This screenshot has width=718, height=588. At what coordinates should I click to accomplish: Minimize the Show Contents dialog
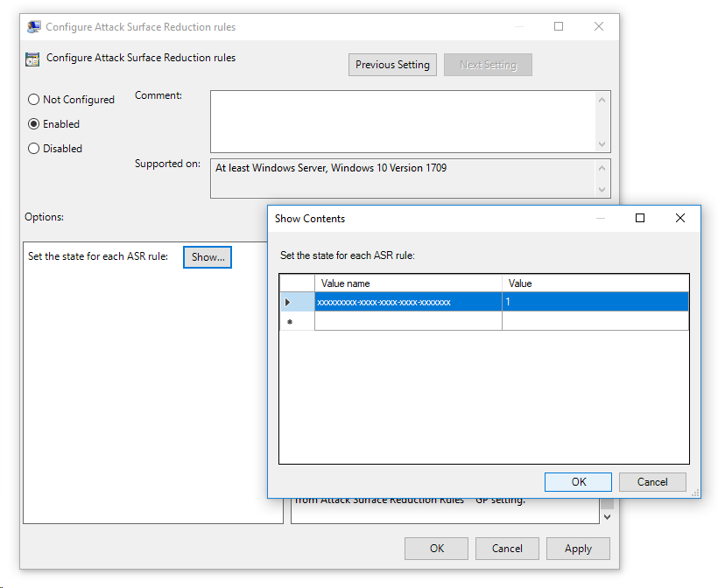click(600, 218)
